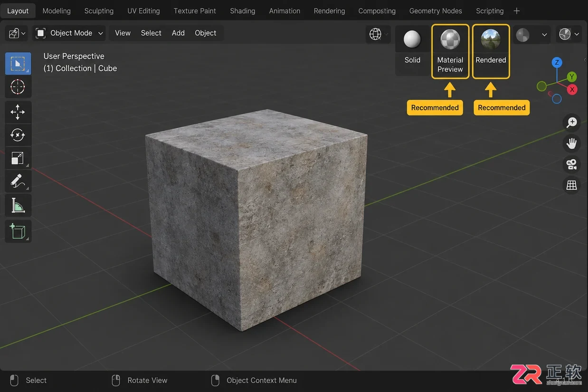Image resolution: width=588 pixels, height=392 pixels.
Task: Click the "Rotate View" status bar text
Action: [x=147, y=380]
